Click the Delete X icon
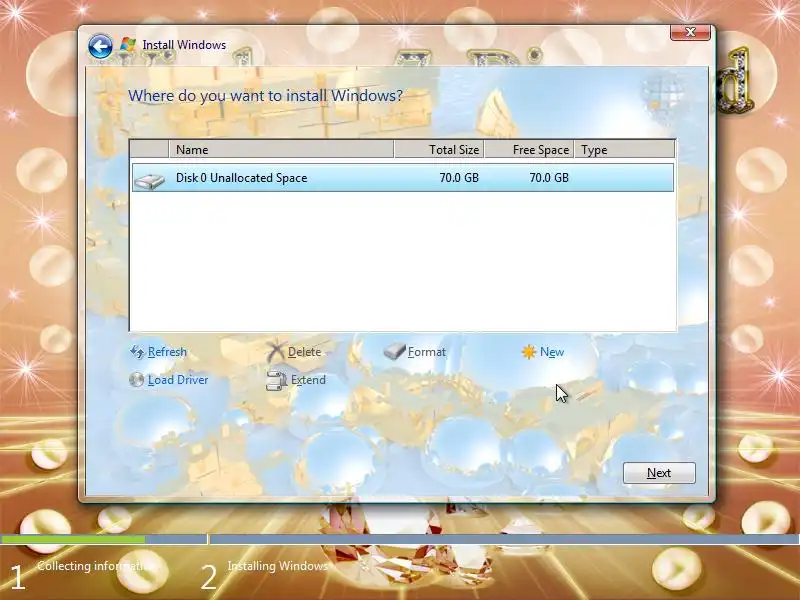Screen dimensions: 800x600 [276, 352]
